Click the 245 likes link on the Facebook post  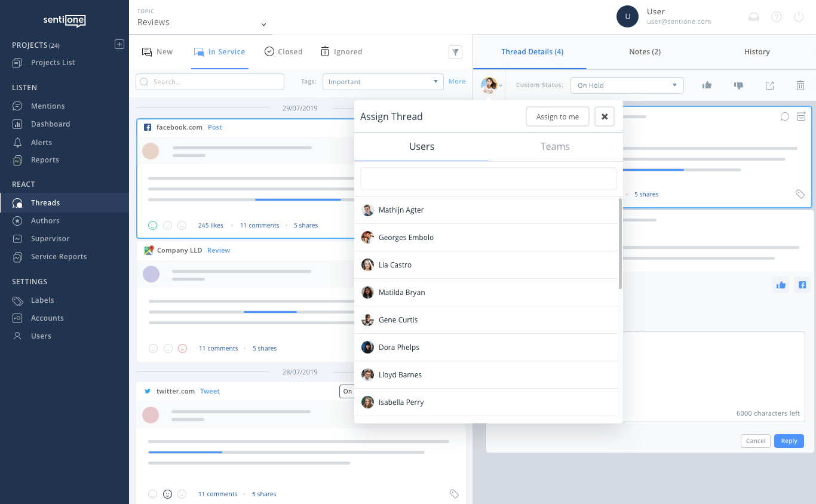pyautogui.click(x=210, y=225)
